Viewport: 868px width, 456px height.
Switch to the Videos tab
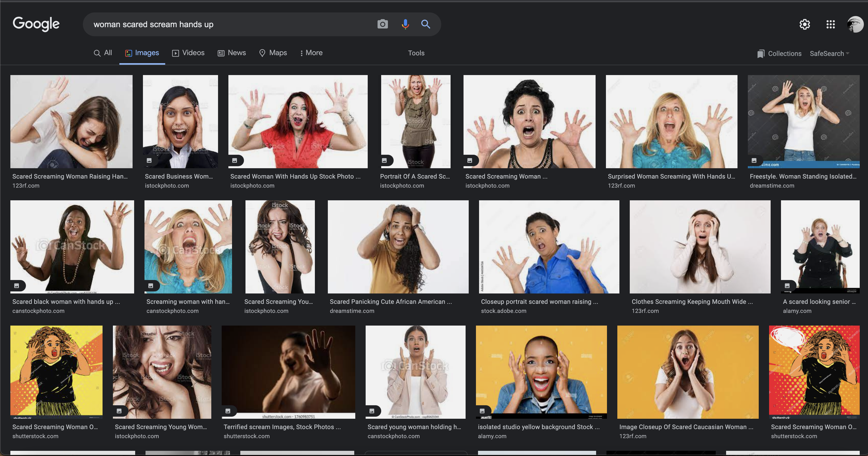click(x=188, y=53)
